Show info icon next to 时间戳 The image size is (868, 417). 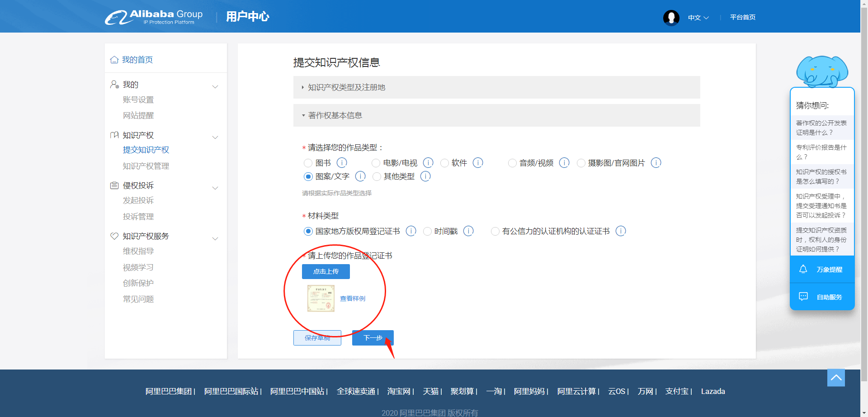pyautogui.click(x=469, y=231)
